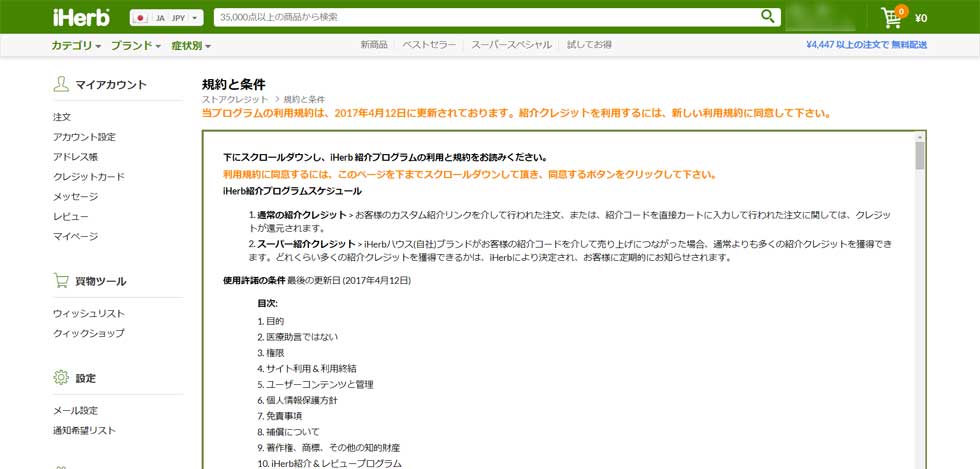The width and height of the screenshot is (980, 469).
Task: Open the language and currency dropdown
Action: click(167, 17)
